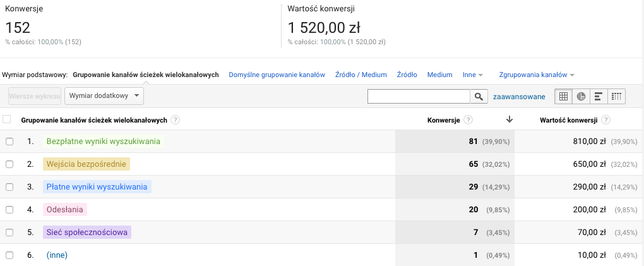Image resolution: width=644 pixels, height=266 pixels.
Task: Check the Płatne wyniki wyszukiwania row
Action: click(x=9, y=187)
